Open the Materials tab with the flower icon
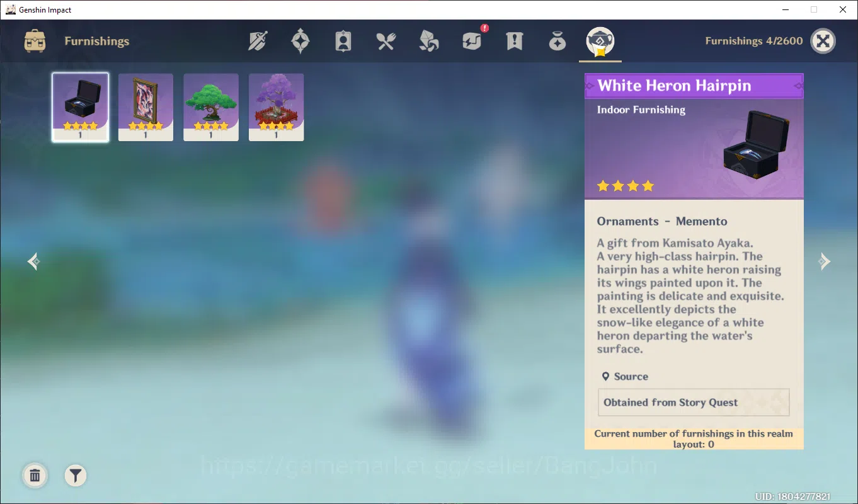 pyautogui.click(x=429, y=42)
